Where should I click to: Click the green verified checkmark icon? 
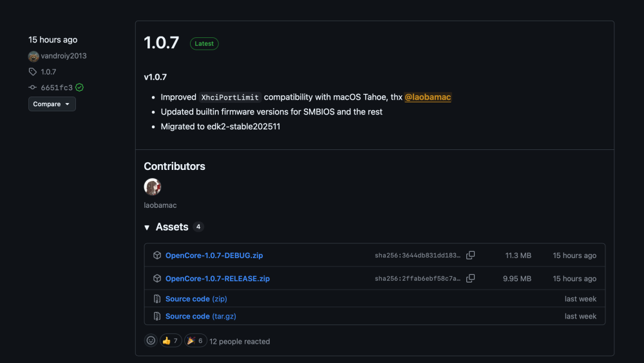80,88
